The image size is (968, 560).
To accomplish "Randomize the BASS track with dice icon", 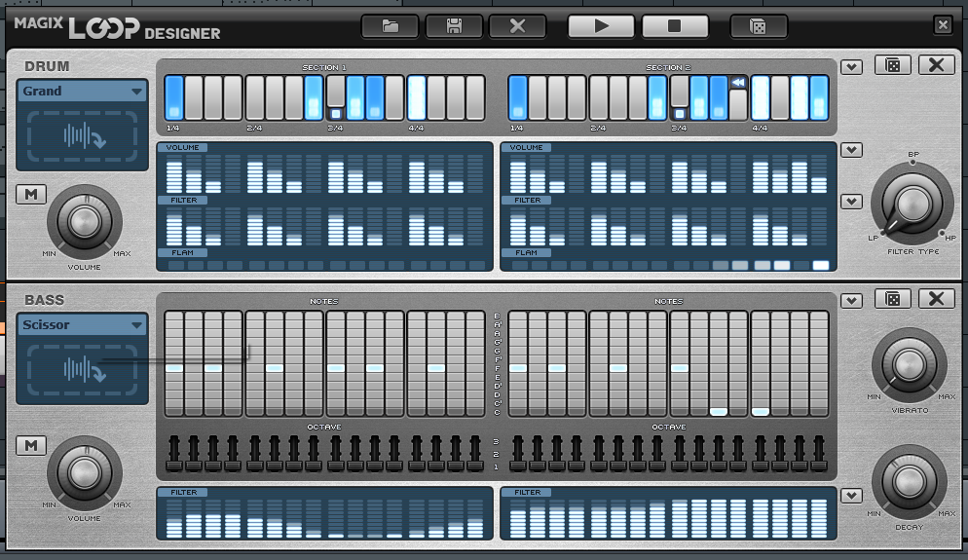I will point(892,299).
